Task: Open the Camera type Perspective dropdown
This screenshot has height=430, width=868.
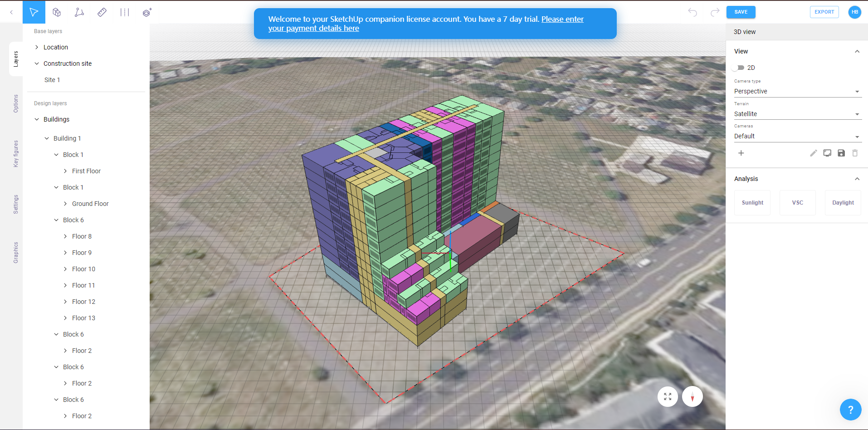Action: click(x=797, y=91)
